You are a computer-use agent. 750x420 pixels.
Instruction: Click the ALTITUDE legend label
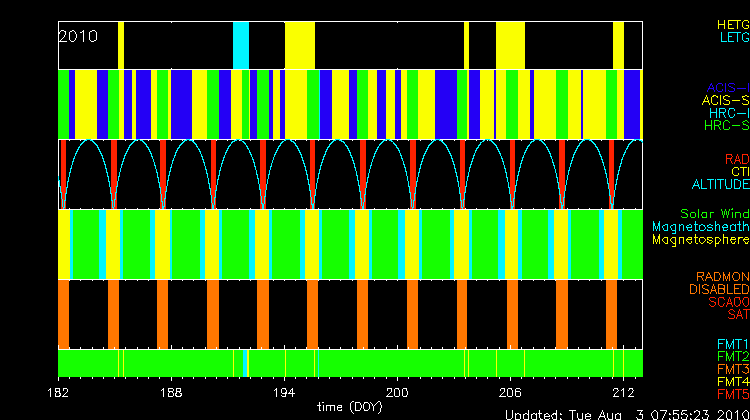[720, 185]
